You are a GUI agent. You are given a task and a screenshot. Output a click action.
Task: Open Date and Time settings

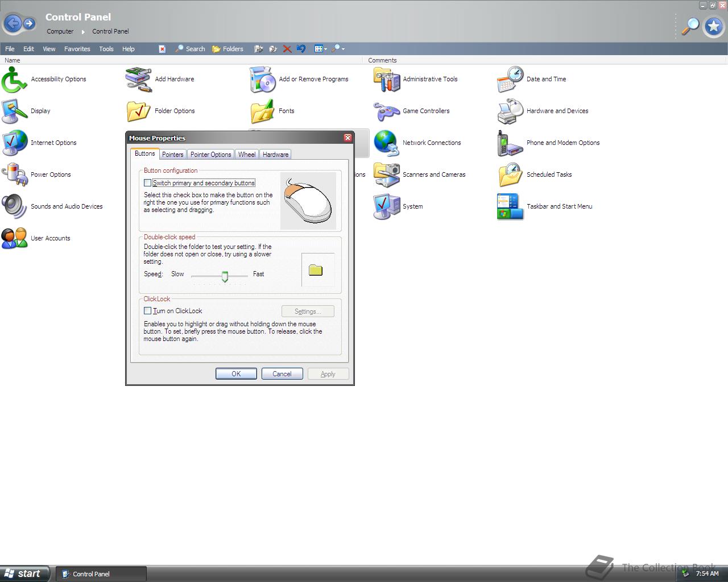tap(532, 80)
